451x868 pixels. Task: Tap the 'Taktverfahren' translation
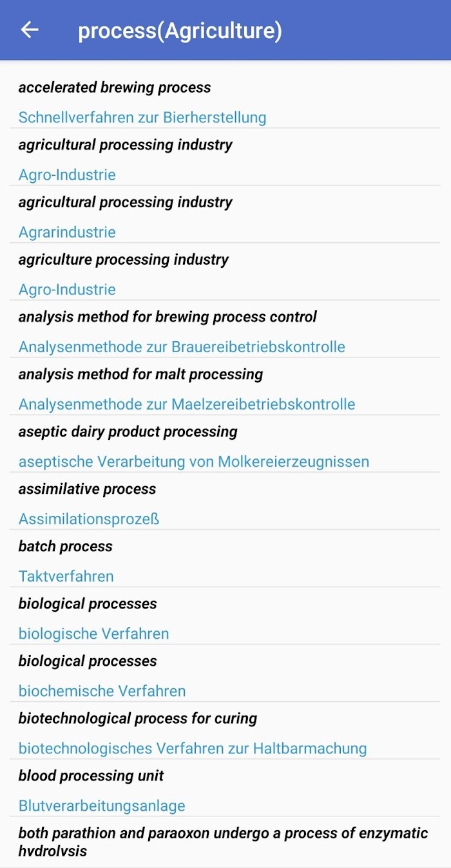pyautogui.click(x=66, y=576)
